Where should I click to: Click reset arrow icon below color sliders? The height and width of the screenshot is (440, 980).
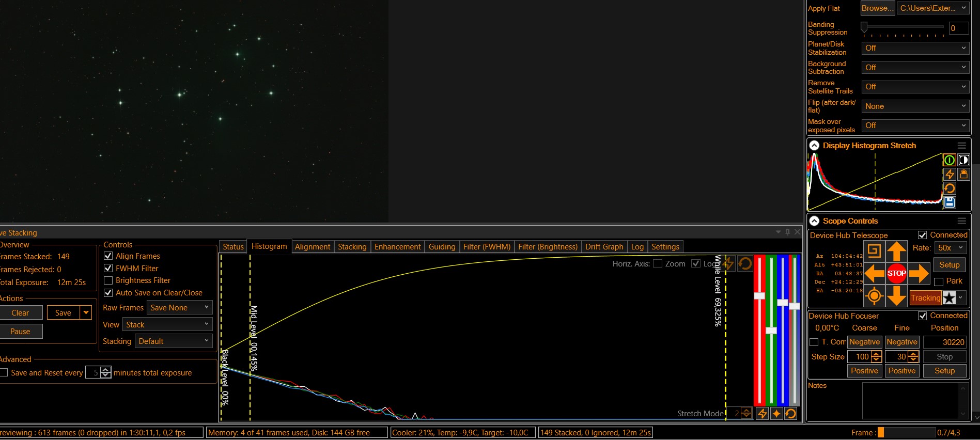[790, 414]
